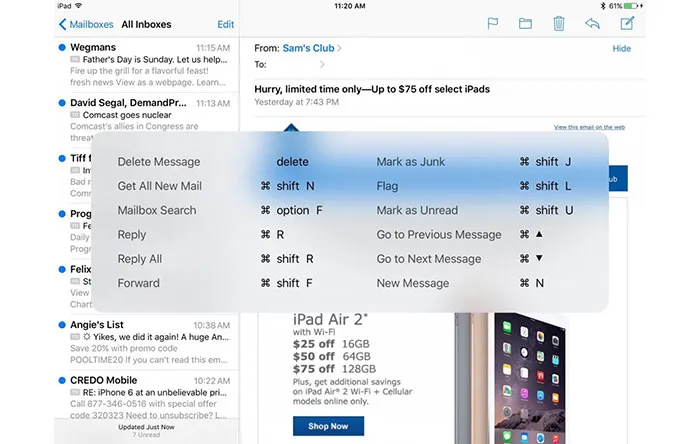This screenshot has width=700, height=444.
Task: Tap the Bluetooth status icon
Action: coord(603,6)
